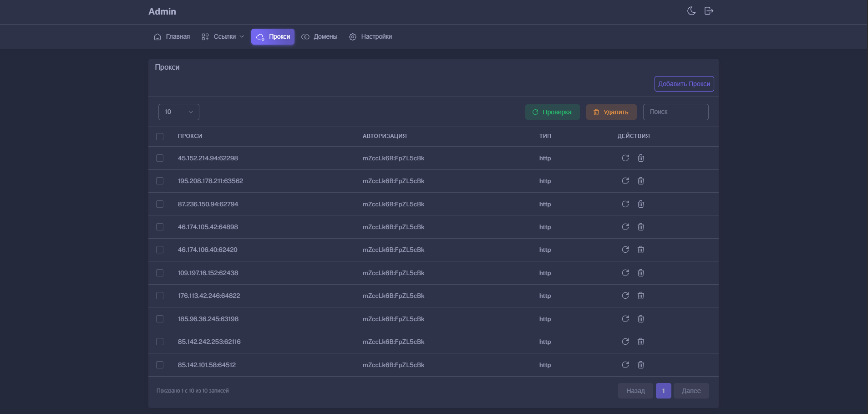Select the checkbox for 85.142.101.58:64512
The height and width of the screenshot is (414, 868).
click(160, 365)
